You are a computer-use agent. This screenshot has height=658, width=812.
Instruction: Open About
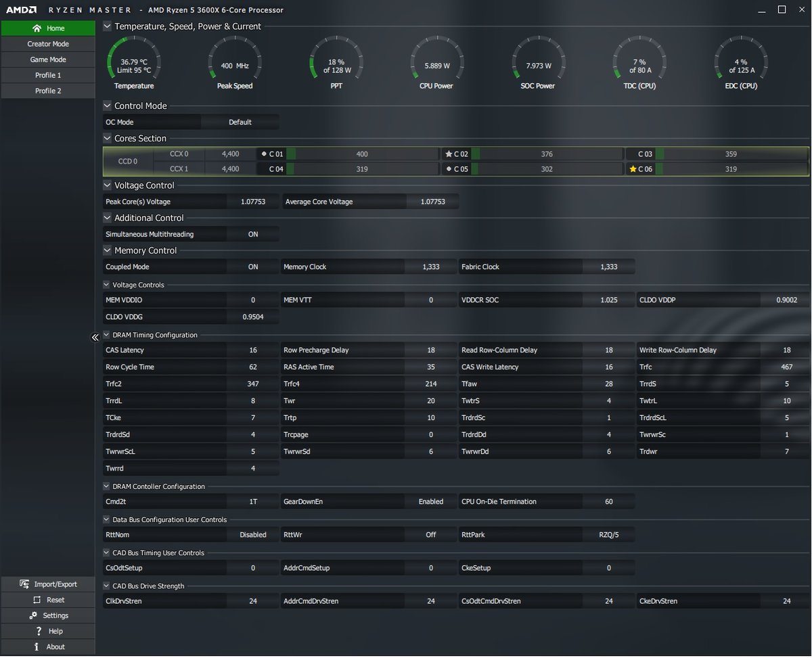[x=48, y=647]
